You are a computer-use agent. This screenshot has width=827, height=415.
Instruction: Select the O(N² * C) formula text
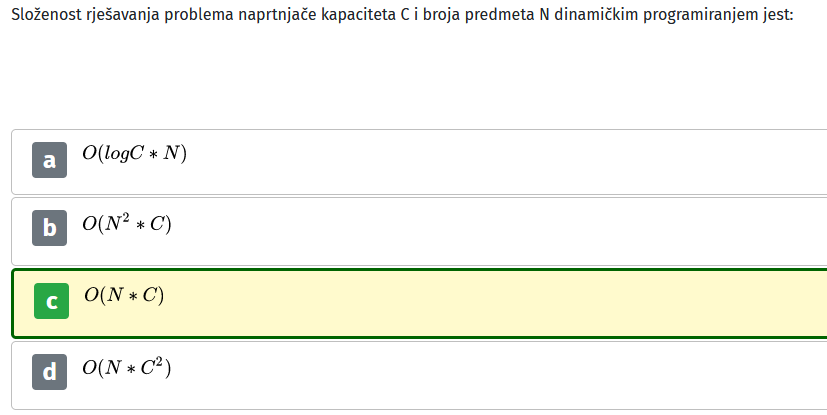pyautogui.click(x=127, y=224)
